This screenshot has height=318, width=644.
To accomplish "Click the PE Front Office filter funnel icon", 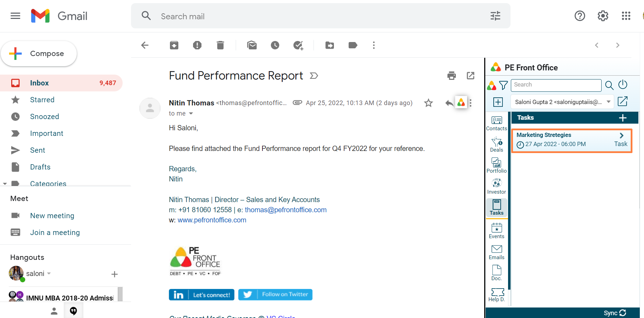I will [x=503, y=85].
